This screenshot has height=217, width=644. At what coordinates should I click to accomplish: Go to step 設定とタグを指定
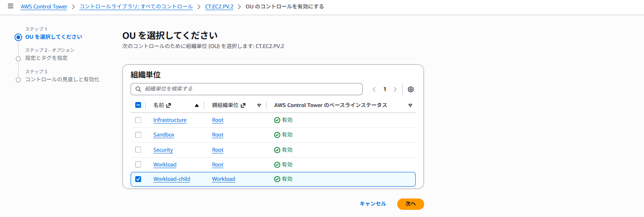click(46, 58)
